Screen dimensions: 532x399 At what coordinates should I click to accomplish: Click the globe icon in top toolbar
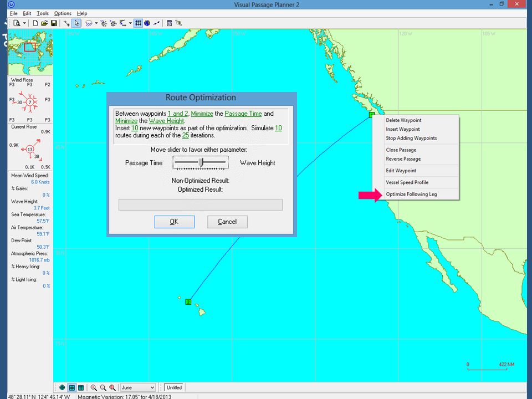pyautogui.click(x=147, y=23)
